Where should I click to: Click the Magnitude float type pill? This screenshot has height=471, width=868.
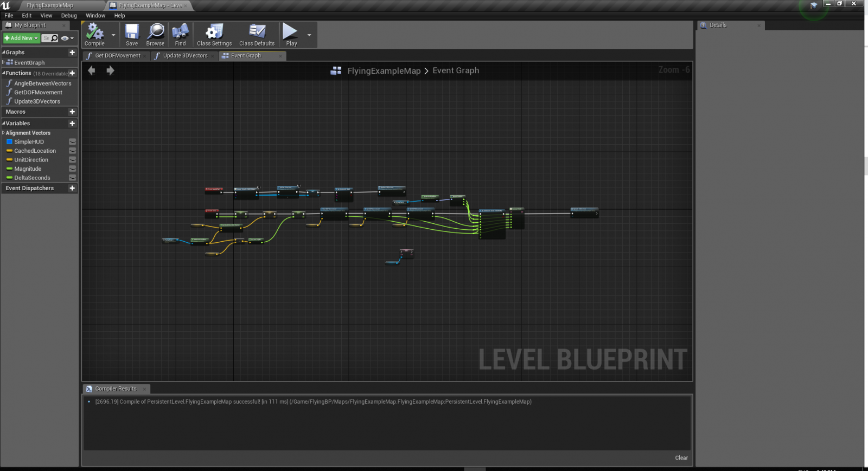tap(9, 169)
